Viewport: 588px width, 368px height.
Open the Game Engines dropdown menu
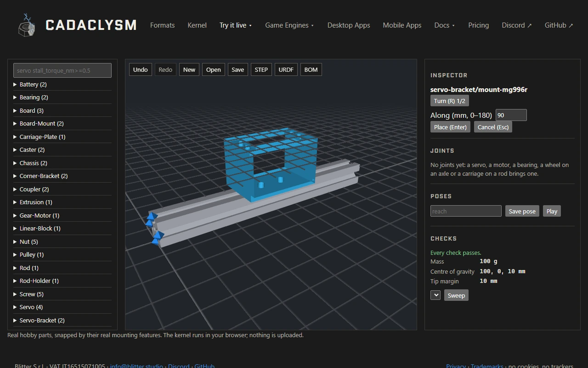click(x=289, y=25)
